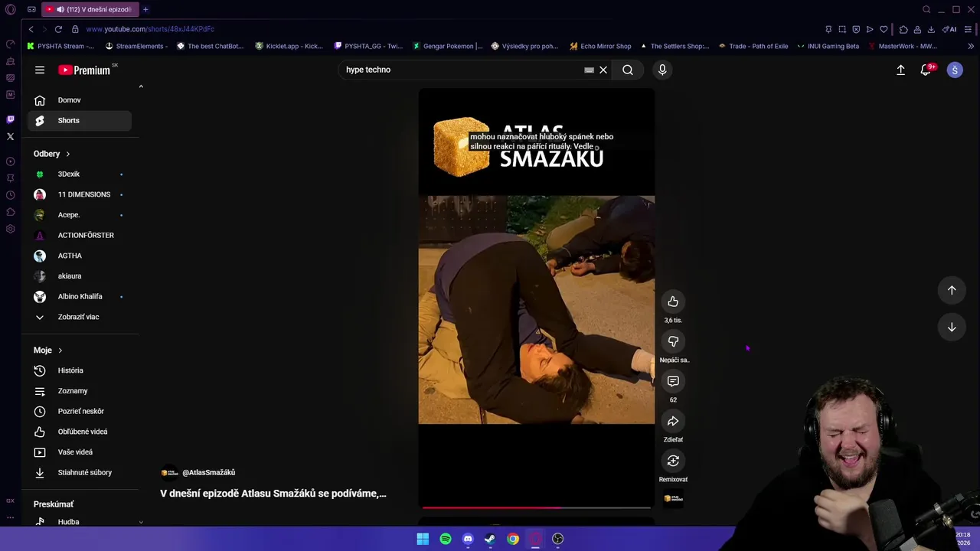Viewport: 980px width, 551px height.
Task: Open the 3Dexik channel subscription
Action: tap(80, 174)
